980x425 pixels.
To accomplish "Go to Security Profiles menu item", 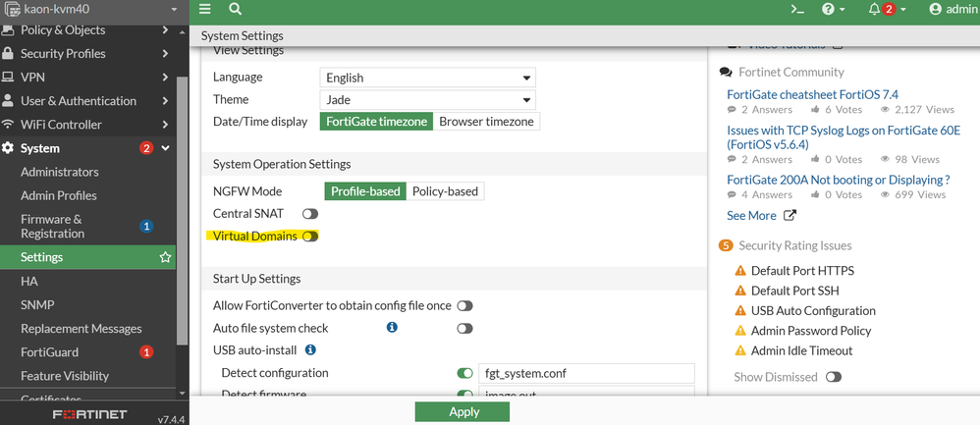I will [x=63, y=54].
